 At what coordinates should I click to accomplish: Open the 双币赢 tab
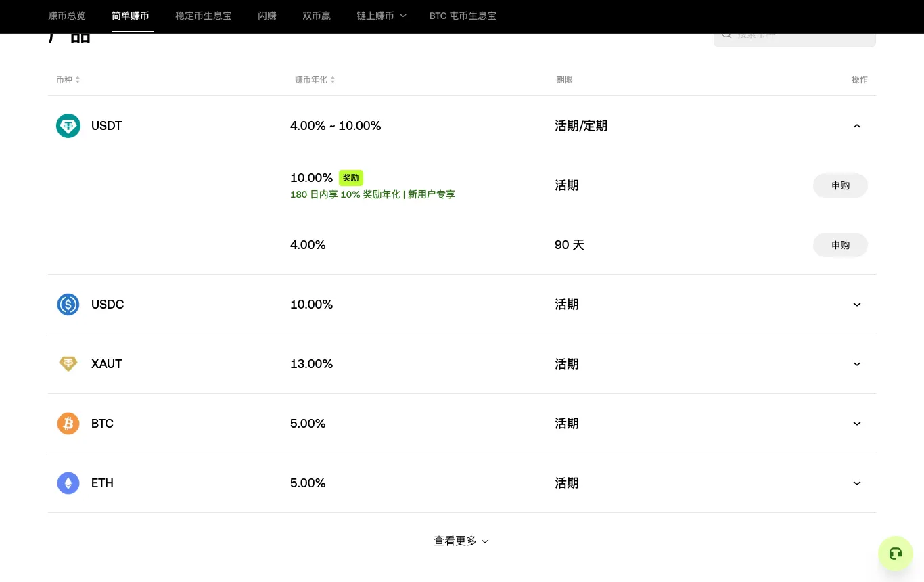tap(317, 16)
